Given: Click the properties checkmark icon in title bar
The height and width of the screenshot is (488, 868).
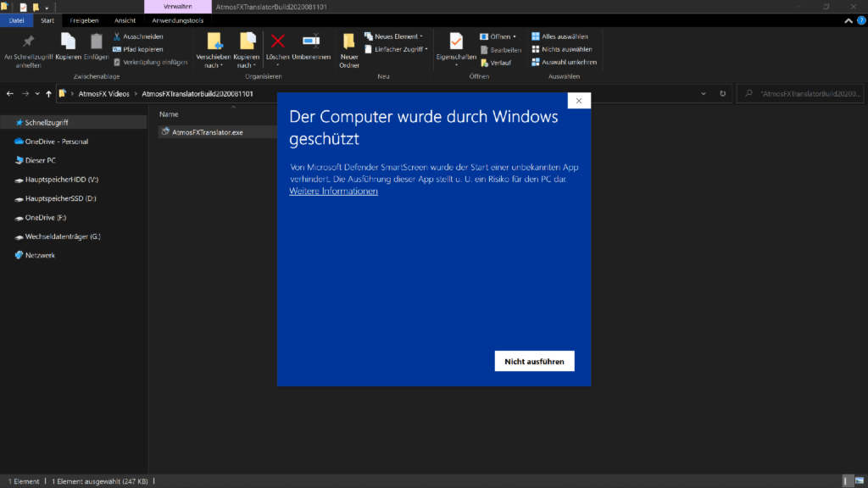Looking at the screenshot, I should pos(23,7).
